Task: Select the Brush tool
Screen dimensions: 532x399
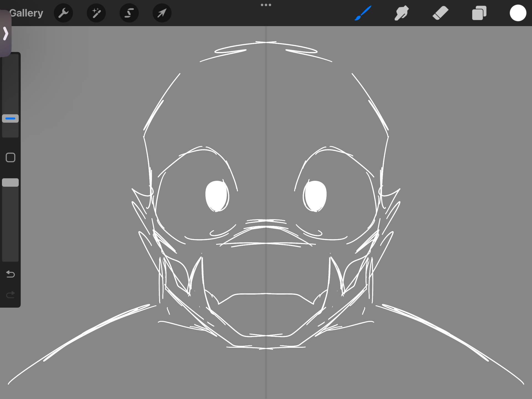Action: coord(363,13)
